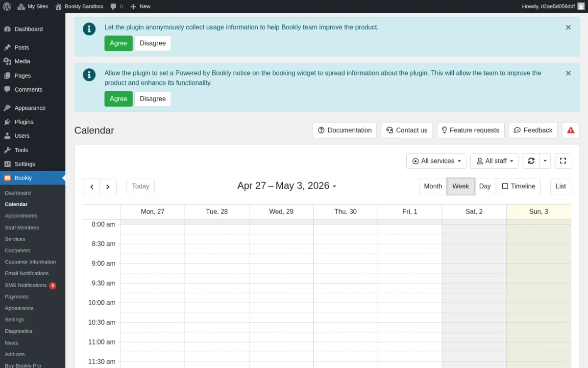
Task: Open Customer Information under Bookly
Action: 32,262
